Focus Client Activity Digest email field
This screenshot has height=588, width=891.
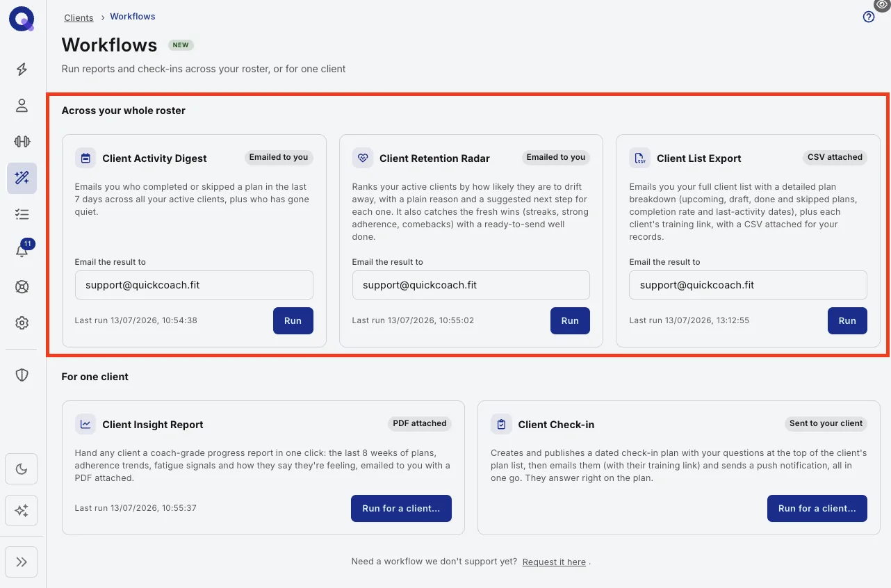click(x=194, y=285)
